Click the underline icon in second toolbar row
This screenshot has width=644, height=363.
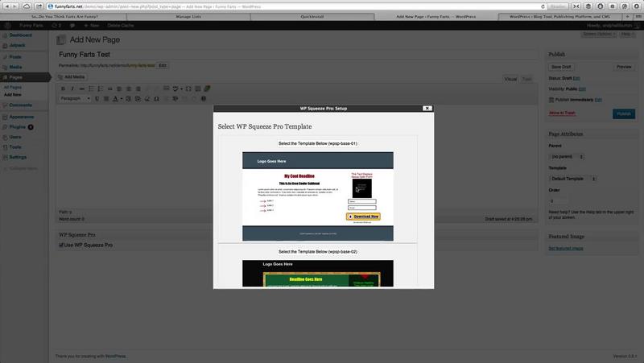click(97, 98)
